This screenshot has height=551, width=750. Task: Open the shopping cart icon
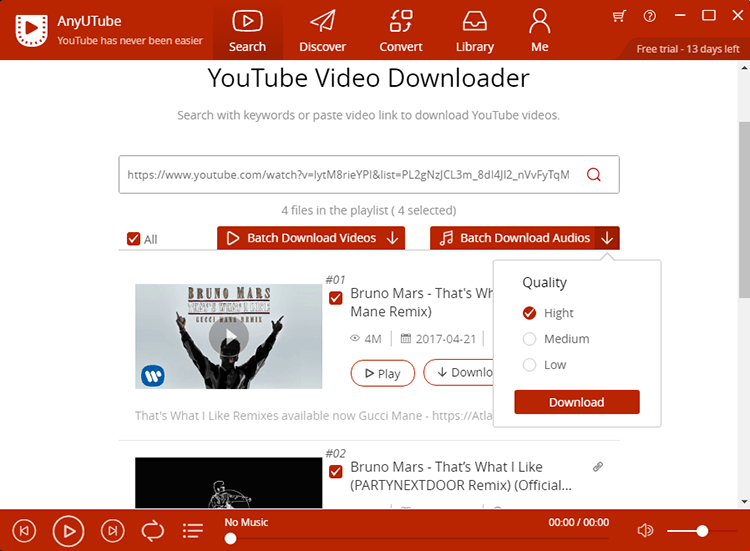(x=619, y=16)
